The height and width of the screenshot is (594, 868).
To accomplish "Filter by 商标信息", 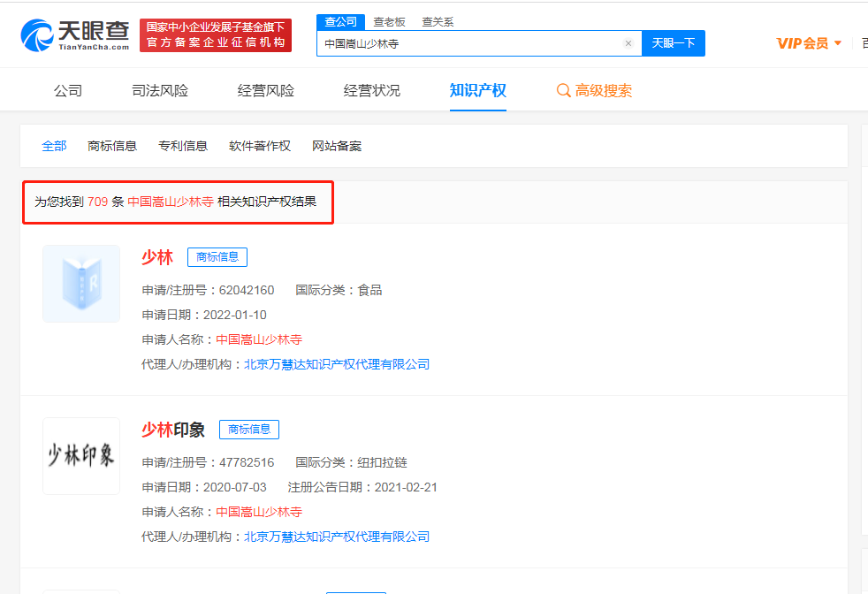I will click(x=112, y=146).
